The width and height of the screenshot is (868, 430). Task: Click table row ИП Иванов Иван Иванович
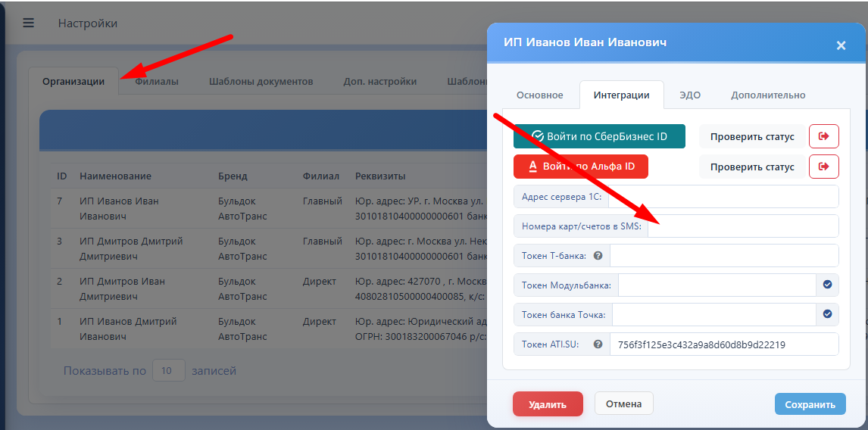[269, 209]
